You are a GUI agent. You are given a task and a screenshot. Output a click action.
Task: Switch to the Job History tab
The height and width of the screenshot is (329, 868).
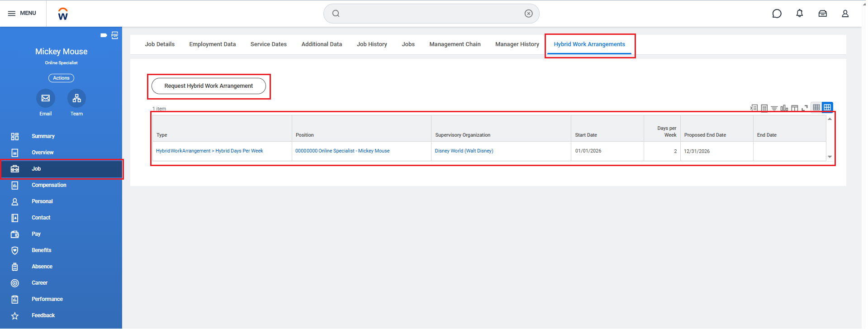point(372,44)
